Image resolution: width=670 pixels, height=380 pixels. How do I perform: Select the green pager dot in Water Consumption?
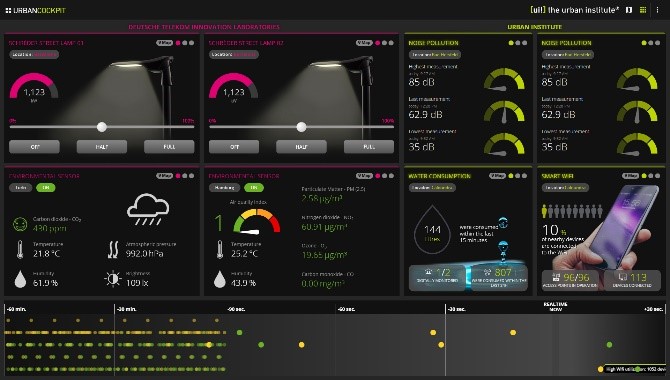coord(511,176)
